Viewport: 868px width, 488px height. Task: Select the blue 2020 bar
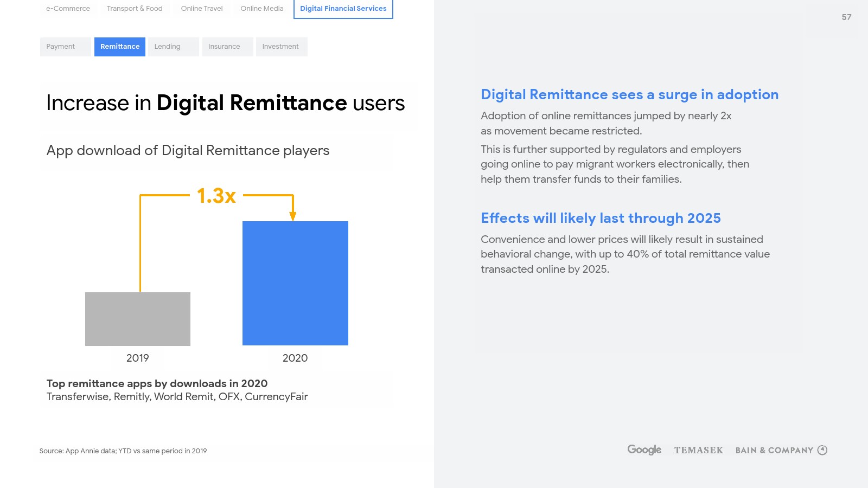295,283
